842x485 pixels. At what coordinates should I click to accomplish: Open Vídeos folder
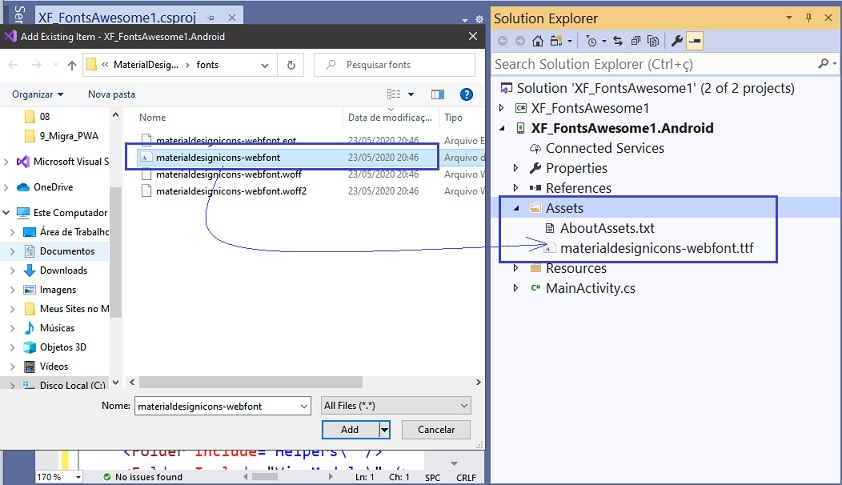point(54,367)
